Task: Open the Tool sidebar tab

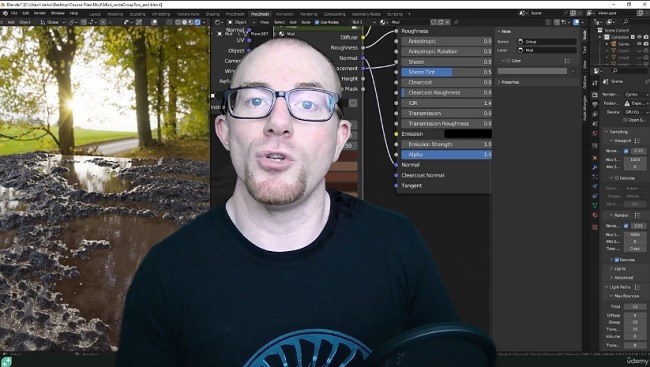Action: (585, 50)
